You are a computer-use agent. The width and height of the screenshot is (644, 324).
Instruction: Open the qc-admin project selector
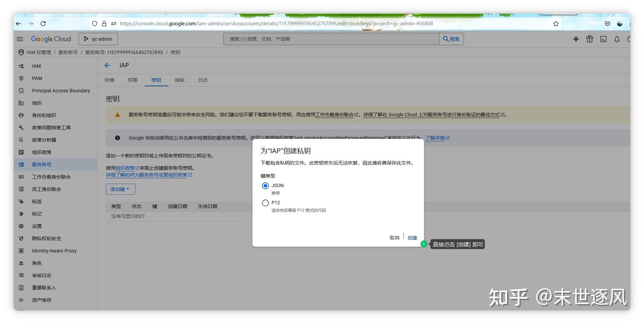pyautogui.click(x=98, y=39)
